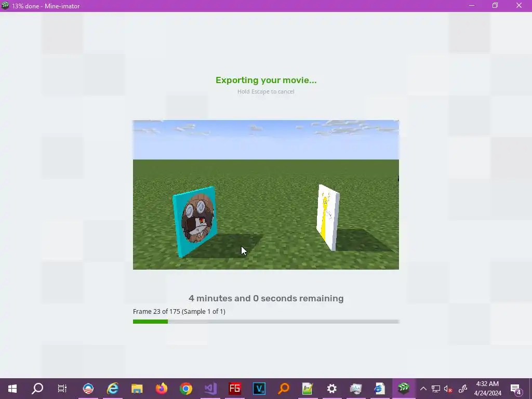Open the Windows Start menu
Screen dimensions: 532x399
coord(12,389)
